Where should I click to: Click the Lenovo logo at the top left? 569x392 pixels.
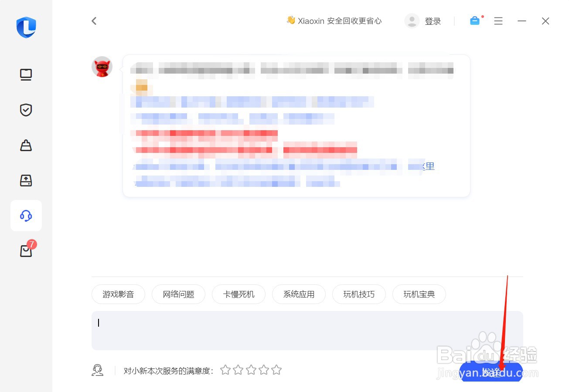point(26,27)
